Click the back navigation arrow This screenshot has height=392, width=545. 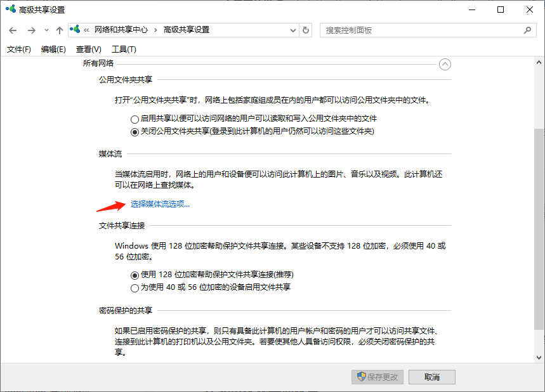13,30
